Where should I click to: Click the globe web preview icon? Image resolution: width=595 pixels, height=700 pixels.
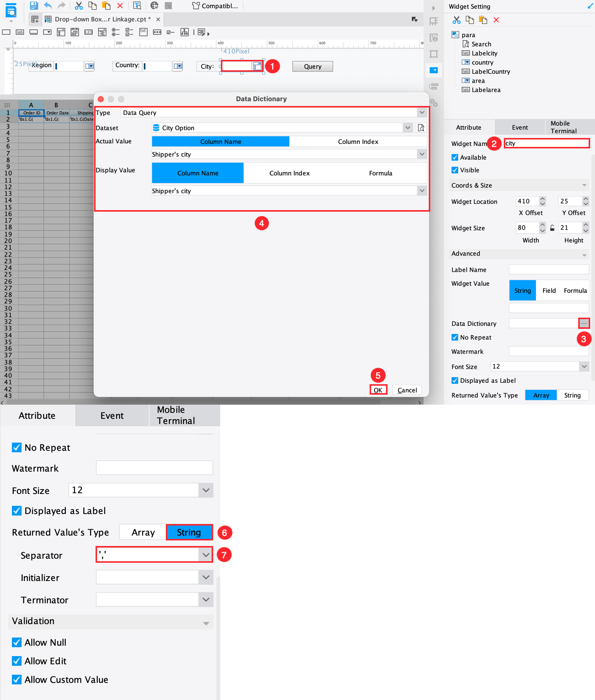tap(154, 6)
